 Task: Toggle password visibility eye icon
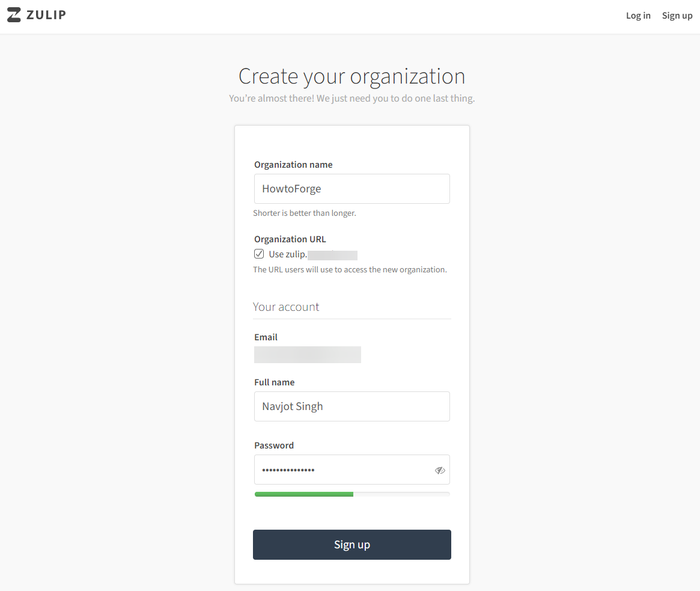point(440,470)
